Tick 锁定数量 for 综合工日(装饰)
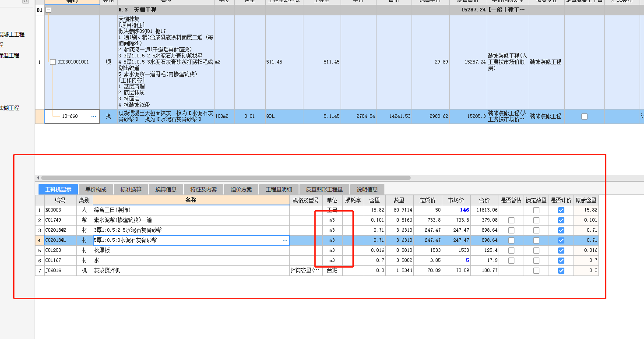644x339 pixels. (x=536, y=210)
